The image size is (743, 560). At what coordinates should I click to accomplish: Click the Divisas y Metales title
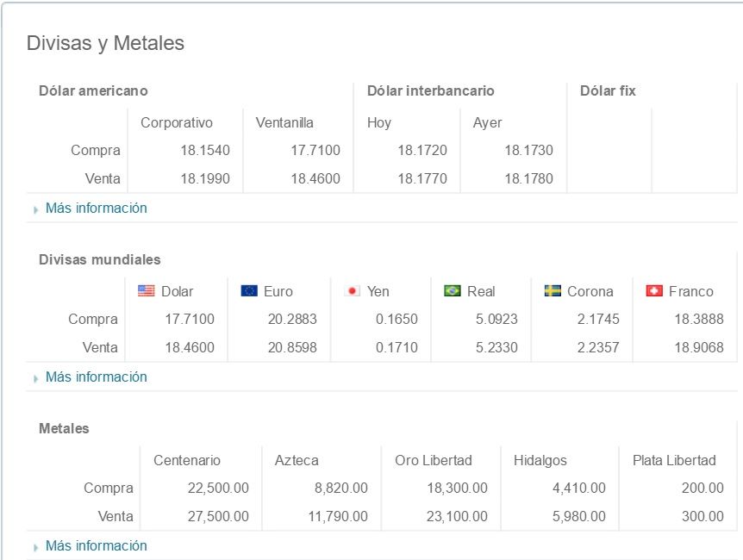[x=105, y=43]
